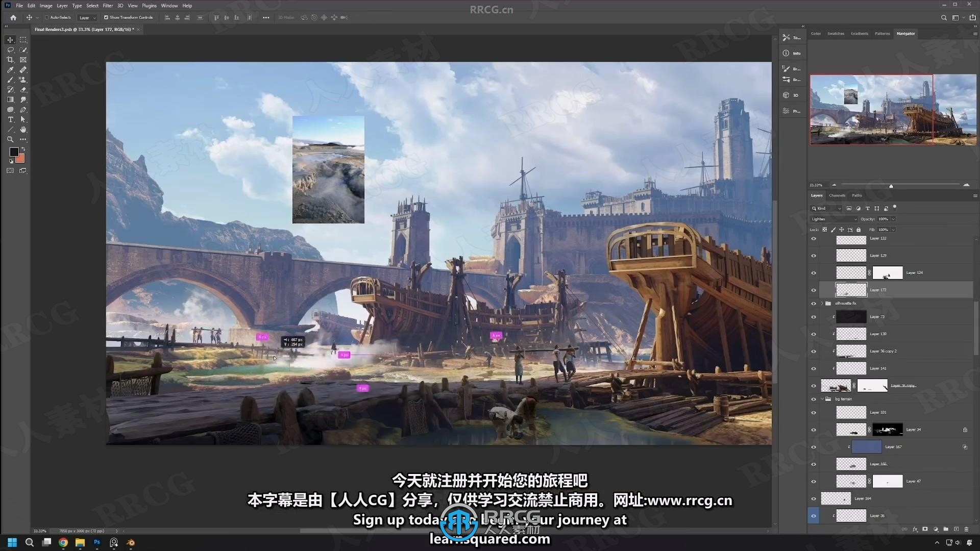Lock transparent pixels in Layers panel
This screenshot has height=551, width=980.
point(825,230)
